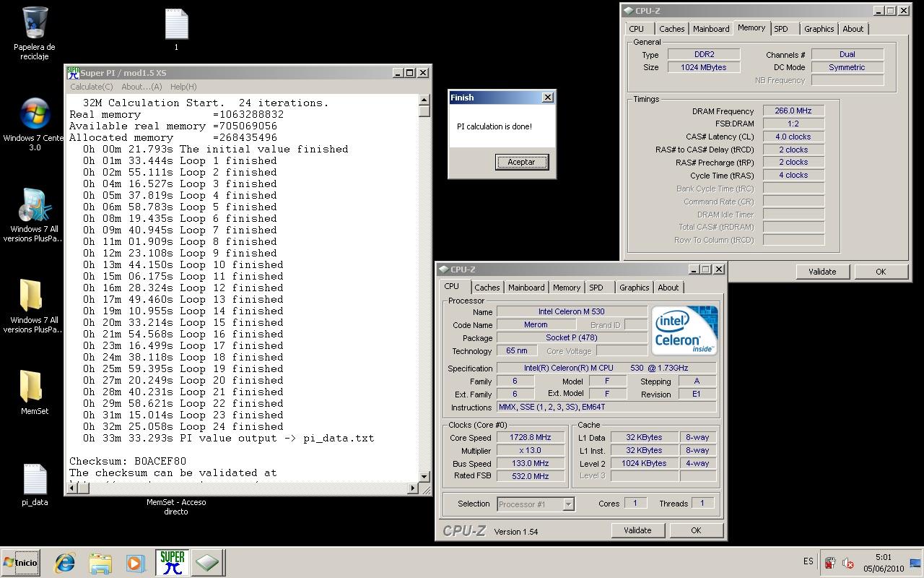Click the Intel Celeron inside logo

[x=684, y=330]
